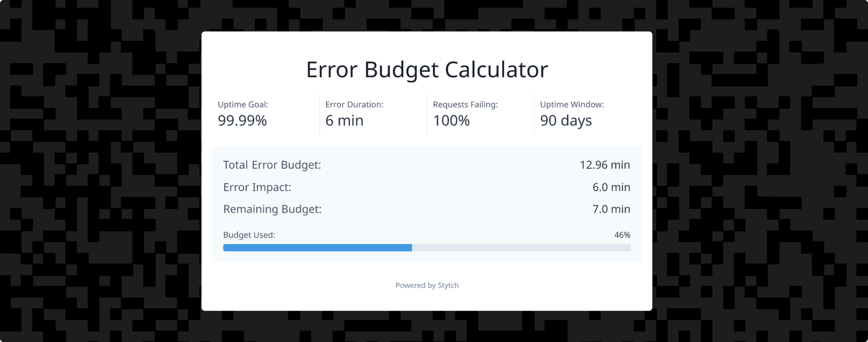Click the 7.0 min remaining budget value

click(x=611, y=209)
